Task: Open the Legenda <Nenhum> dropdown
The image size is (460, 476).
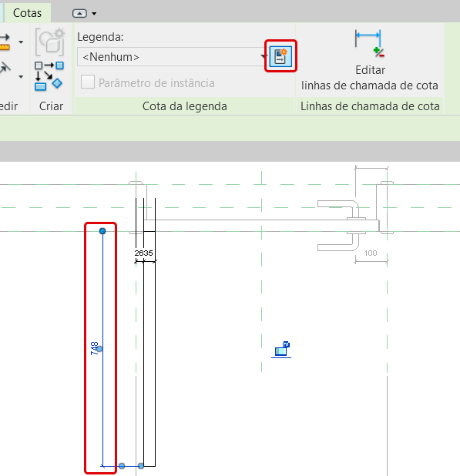Action: 172,56
